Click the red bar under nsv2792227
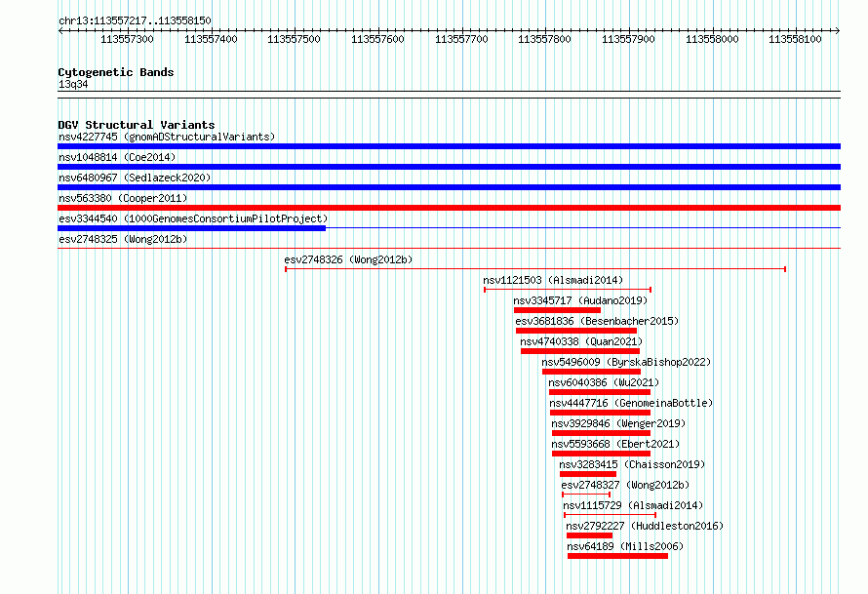 [x=589, y=535]
